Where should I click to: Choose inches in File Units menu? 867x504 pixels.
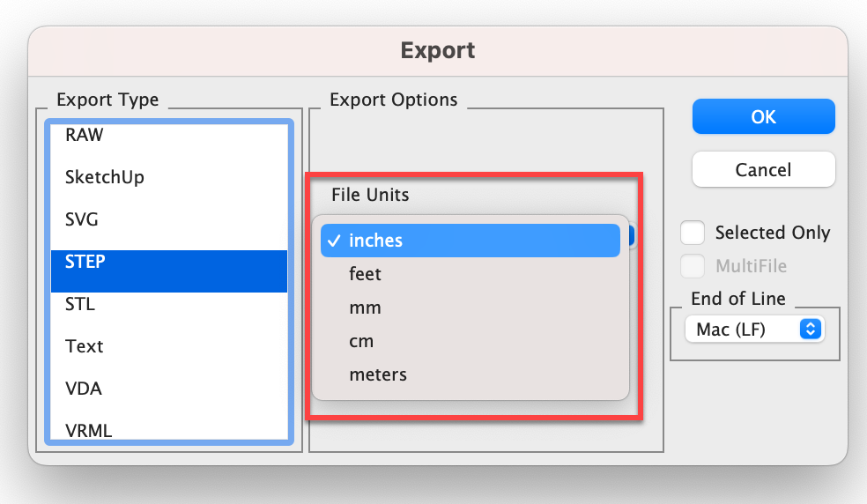(x=470, y=241)
